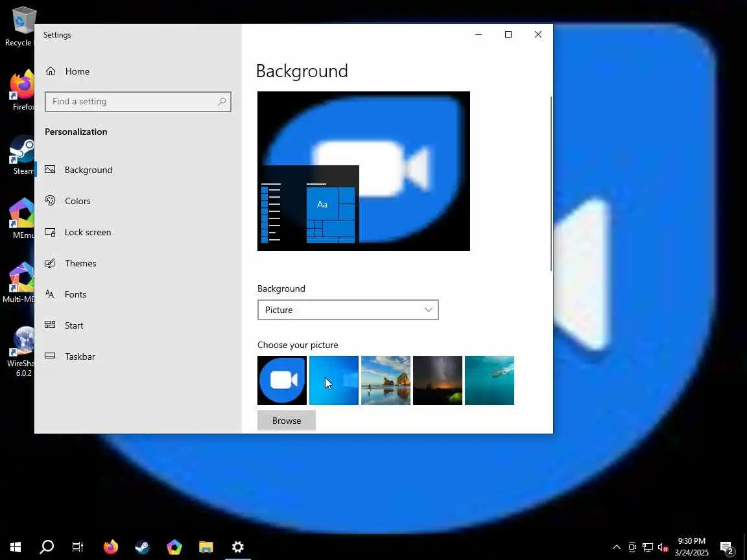Open the network tray icon
The height and width of the screenshot is (560, 747).
coord(647,546)
